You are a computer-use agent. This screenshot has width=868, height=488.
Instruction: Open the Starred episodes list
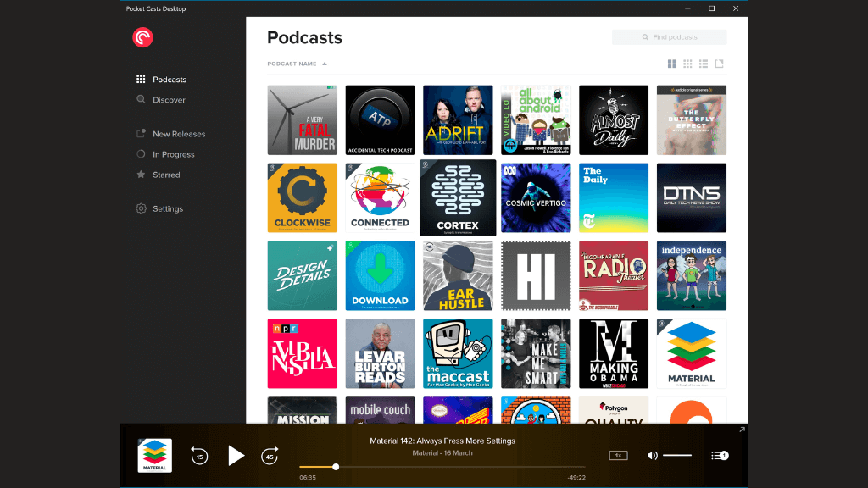[x=159, y=175]
